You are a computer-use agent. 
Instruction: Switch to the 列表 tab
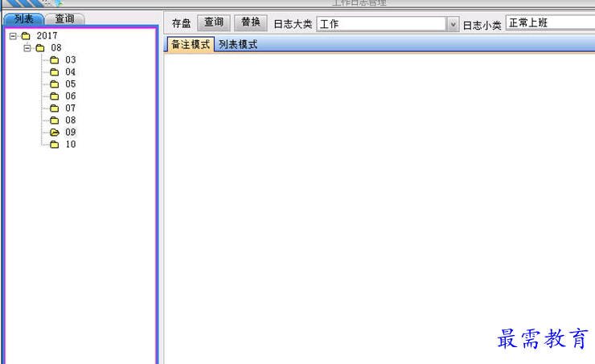(24, 18)
